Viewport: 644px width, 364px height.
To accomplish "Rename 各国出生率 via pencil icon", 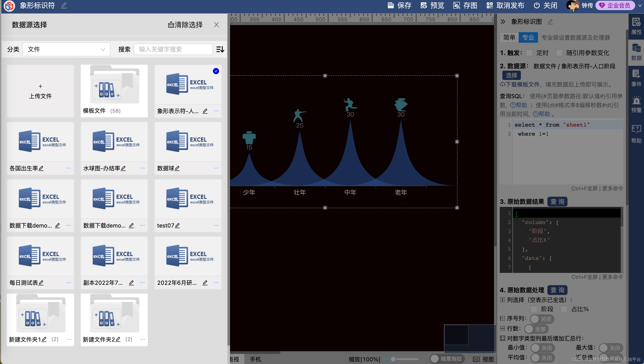I will [41, 168].
